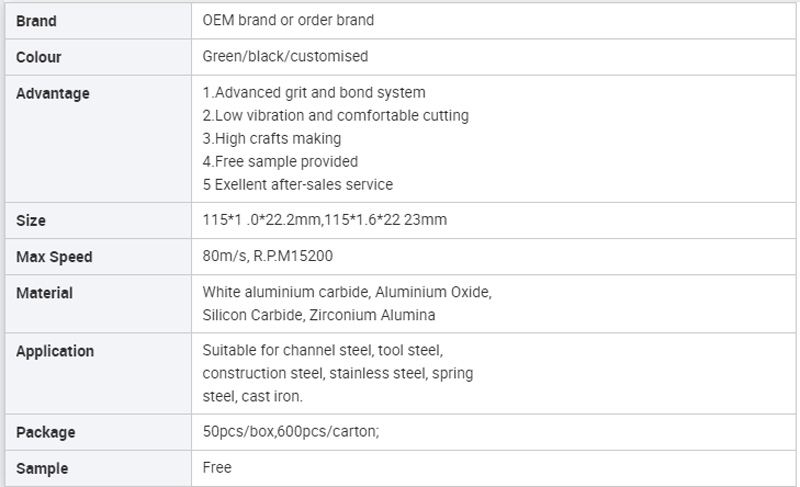Select the Silicon Carbide, Zirconium Alumina line
Screen dimensions: 800x487
318,315
